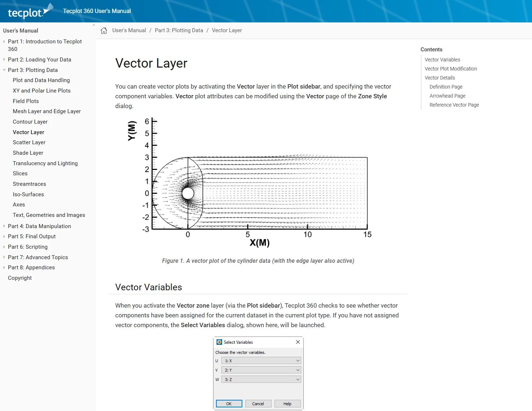Viewport: 532px width, 411px height.
Task: Open Contour Layer in sidebar
Action: [x=30, y=122]
